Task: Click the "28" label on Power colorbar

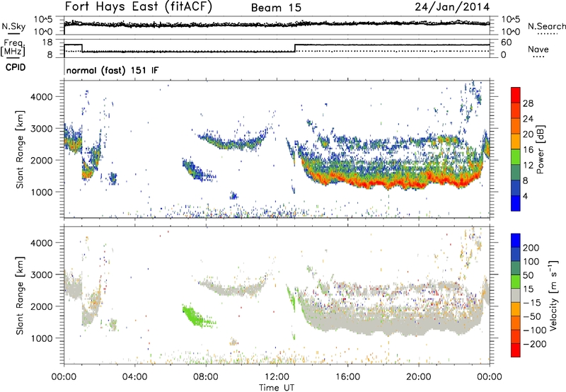Action: tap(528, 103)
